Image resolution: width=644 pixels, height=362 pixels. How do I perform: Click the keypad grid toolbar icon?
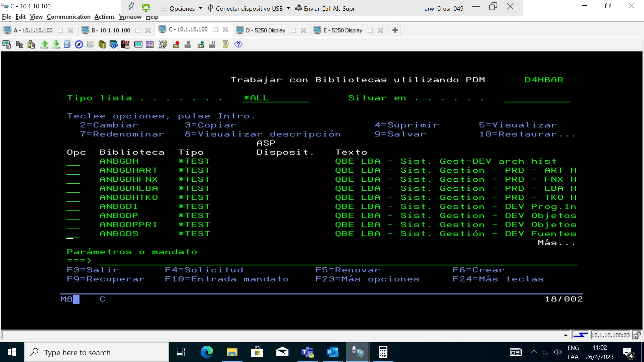pos(150,44)
